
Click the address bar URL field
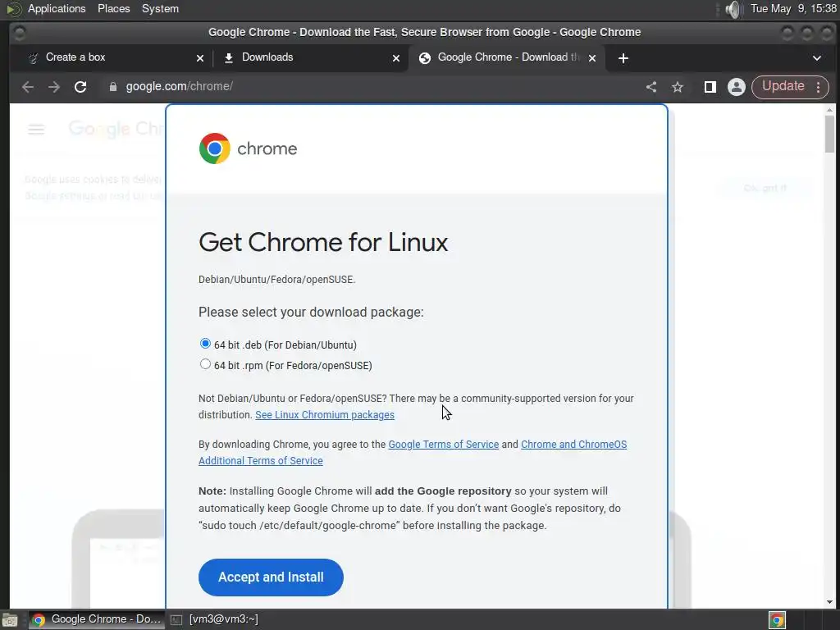(x=370, y=87)
